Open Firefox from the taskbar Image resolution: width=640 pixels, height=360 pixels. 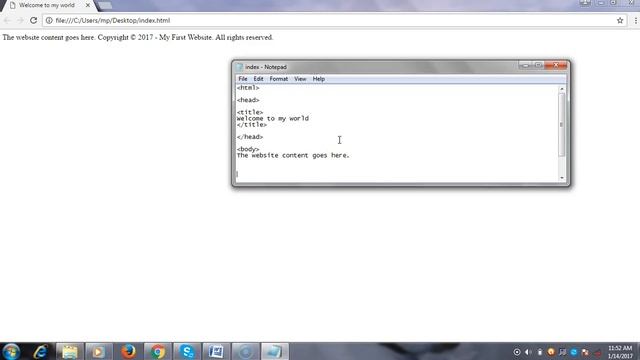(x=128, y=351)
